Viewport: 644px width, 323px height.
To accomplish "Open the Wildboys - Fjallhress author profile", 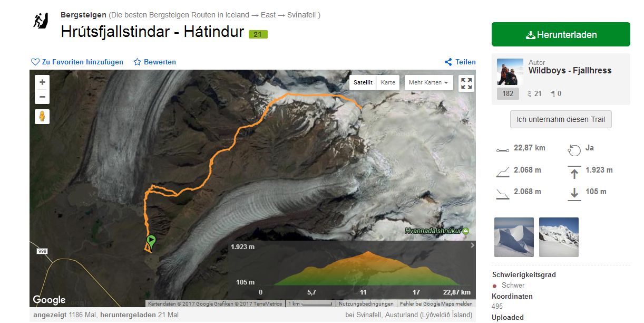I will click(570, 71).
